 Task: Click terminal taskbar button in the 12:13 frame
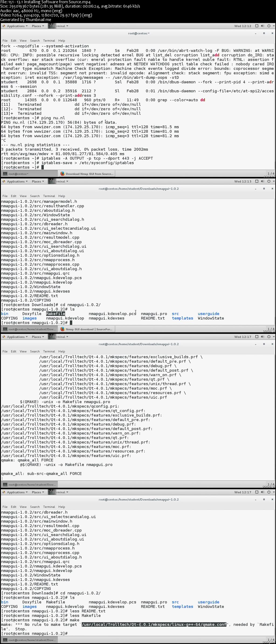(x=30, y=329)
